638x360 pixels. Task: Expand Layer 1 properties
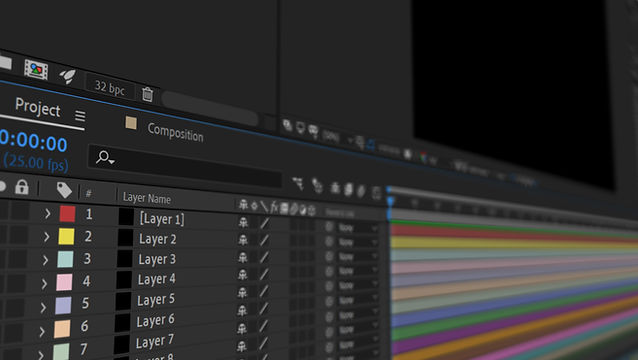[48, 213]
